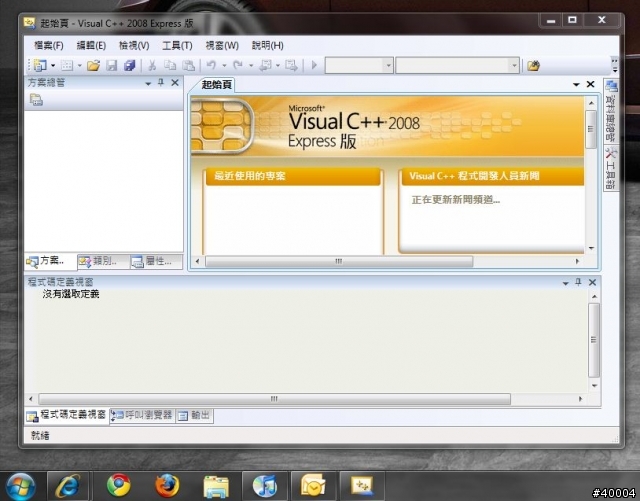This screenshot has height=501, width=640.
Task: Open the 檢視(V) menu
Action: click(134, 45)
